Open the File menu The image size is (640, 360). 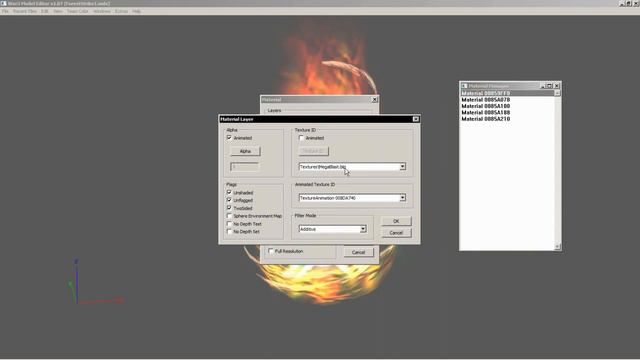[x=5, y=11]
